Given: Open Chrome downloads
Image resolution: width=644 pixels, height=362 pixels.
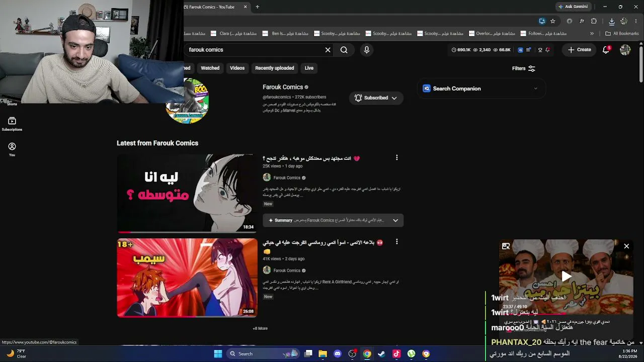Looking at the screenshot, I should pos(612,21).
